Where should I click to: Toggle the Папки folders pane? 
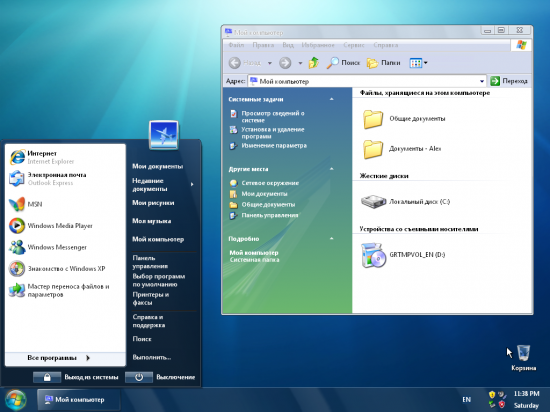(x=383, y=63)
